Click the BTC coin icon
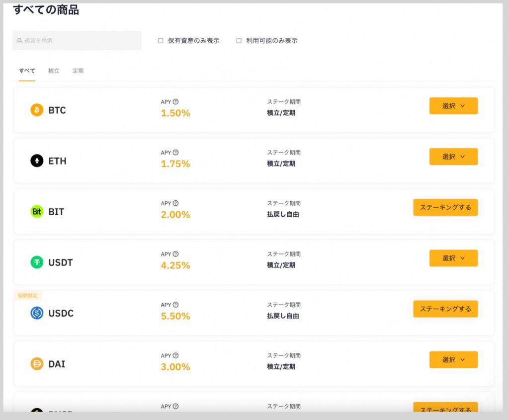Viewport: 509px width, 420px height. [x=36, y=110]
